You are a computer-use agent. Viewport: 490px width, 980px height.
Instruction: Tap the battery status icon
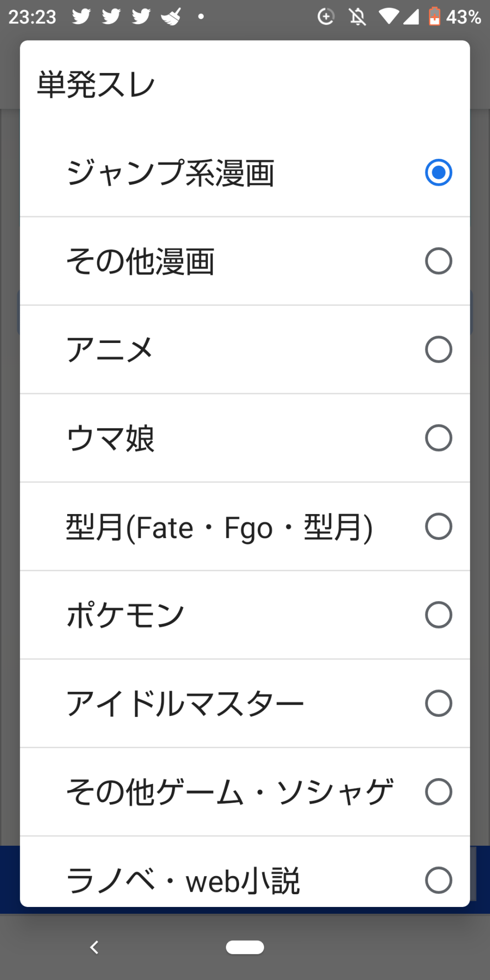(434, 17)
